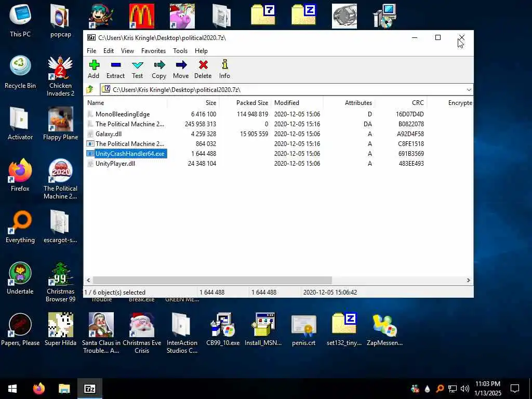Click the horizontal scrollbar thumb
The height and width of the screenshot is (399, 532).
tap(212, 280)
